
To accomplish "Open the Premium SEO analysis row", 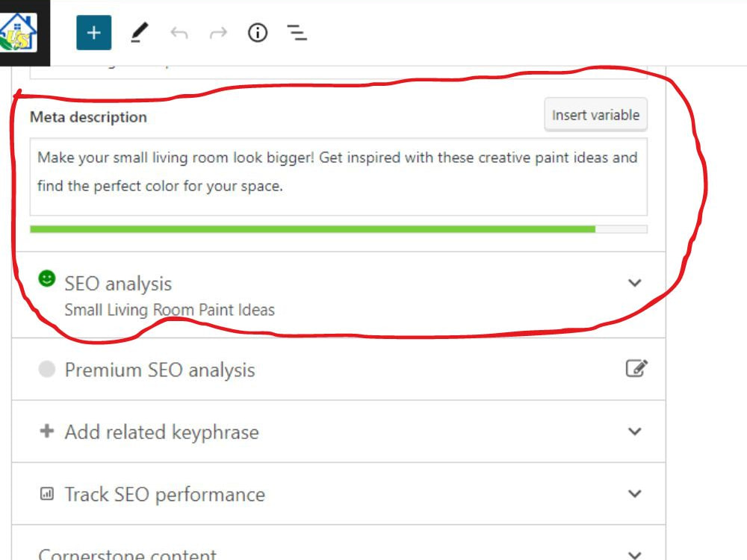I will click(x=338, y=370).
